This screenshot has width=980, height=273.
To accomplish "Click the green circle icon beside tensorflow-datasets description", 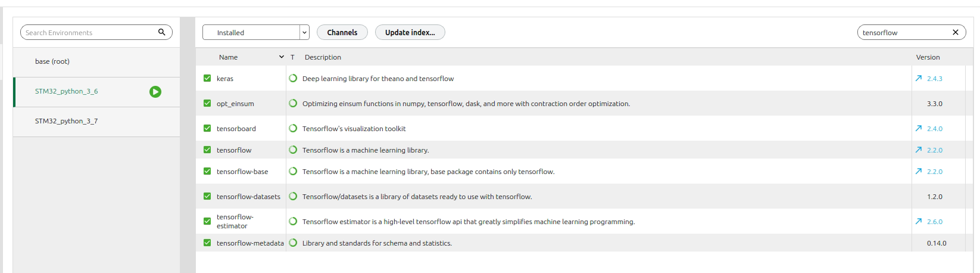I will (293, 196).
